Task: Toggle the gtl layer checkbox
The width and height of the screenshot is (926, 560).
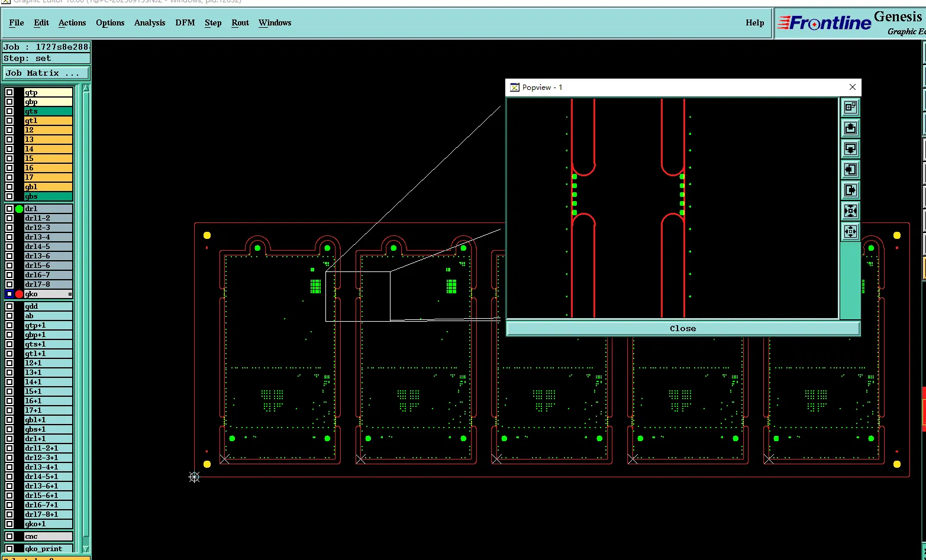Action: click(9, 121)
